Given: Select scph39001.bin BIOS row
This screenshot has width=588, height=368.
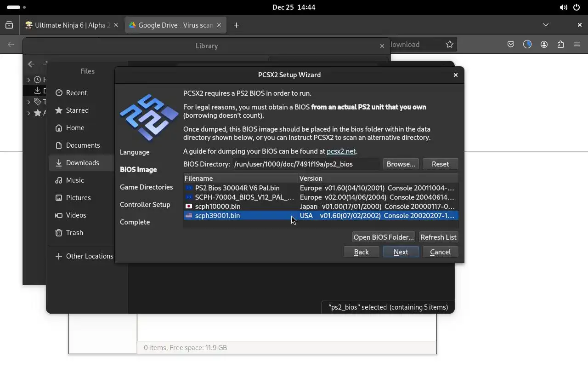Looking at the screenshot, I should (x=321, y=215).
